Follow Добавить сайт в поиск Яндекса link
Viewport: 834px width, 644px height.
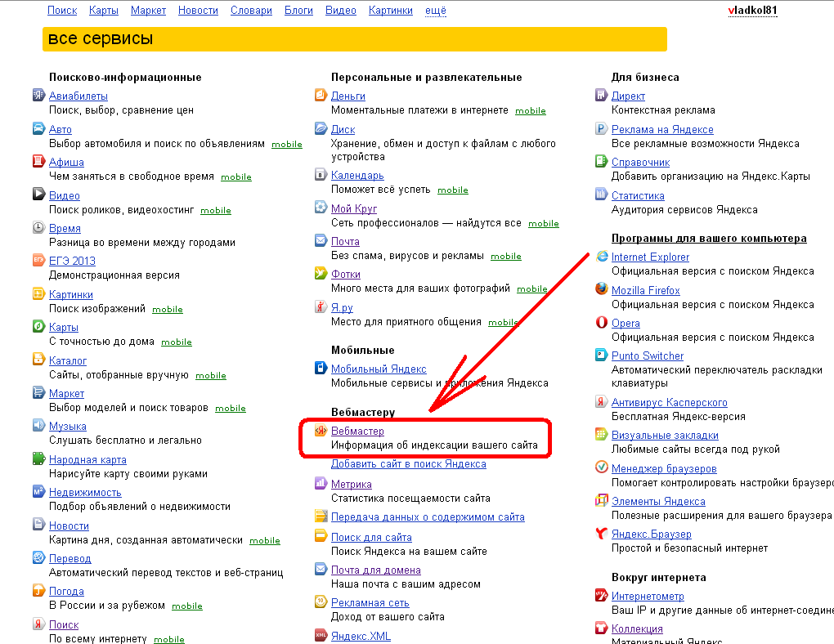409,463
